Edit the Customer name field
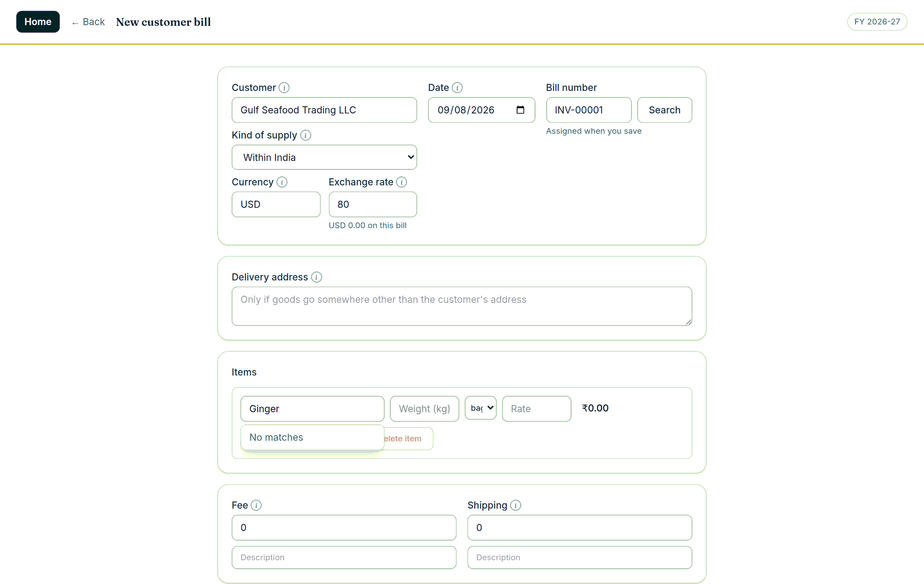Viewport: 924px width, 584px height. click(324, 110)
